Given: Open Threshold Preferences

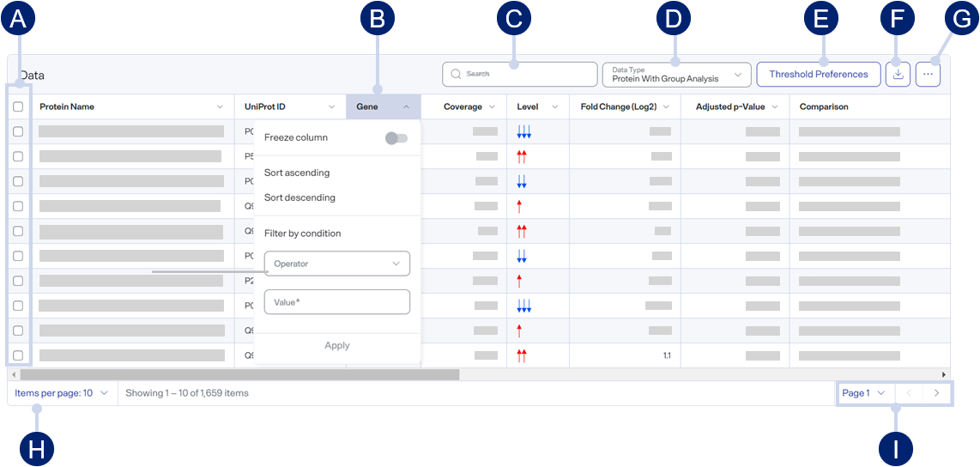Looking at the screenshot, I should [x=818, y=74].
